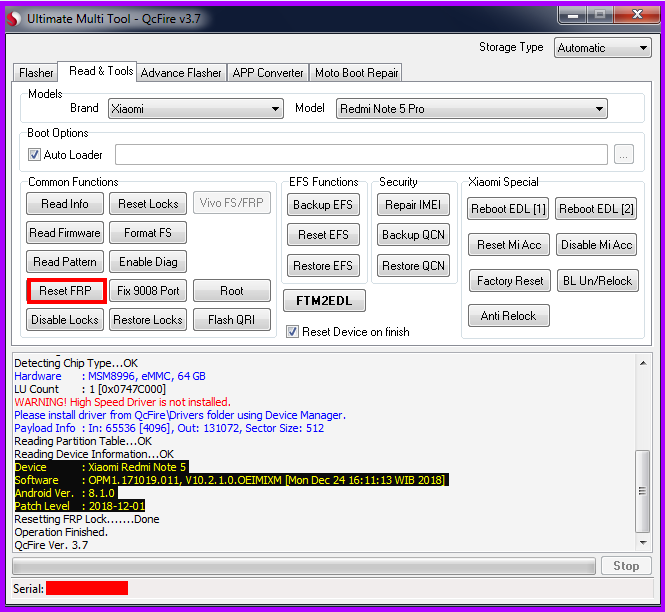Viewport: 665px width, 612px height.
Task: Click the Reboot EDL [2] button
Action: (596, 209)
